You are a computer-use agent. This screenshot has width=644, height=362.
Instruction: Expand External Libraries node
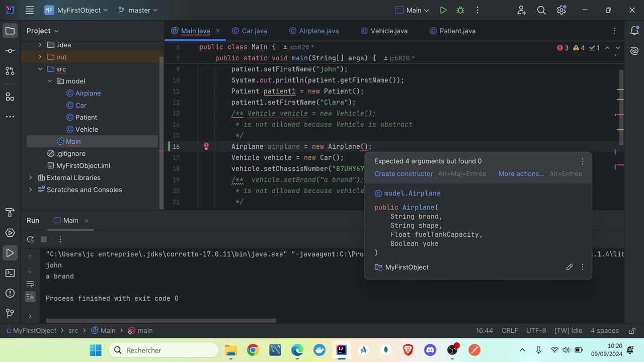coord(31,177)
